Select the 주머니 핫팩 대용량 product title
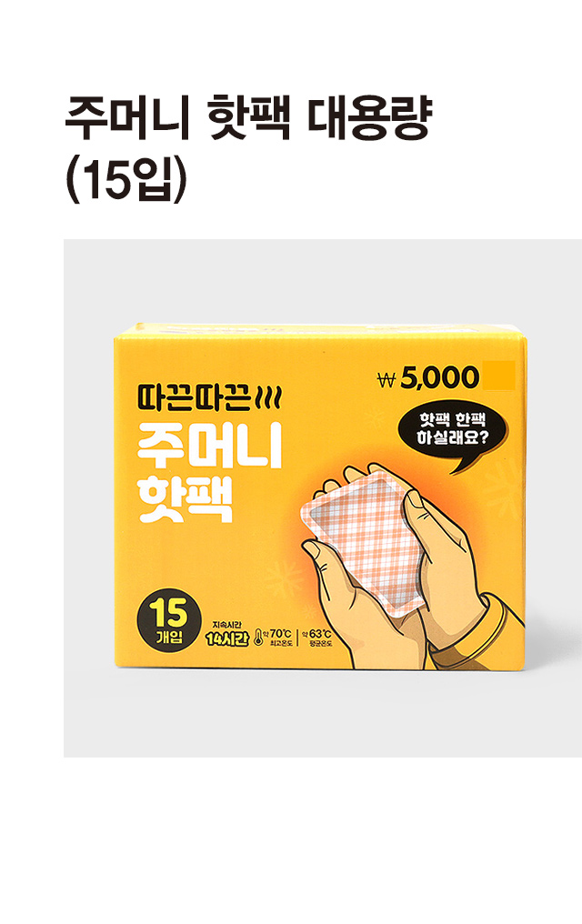This screenshot has height=924, width=582. pos(248,118)
